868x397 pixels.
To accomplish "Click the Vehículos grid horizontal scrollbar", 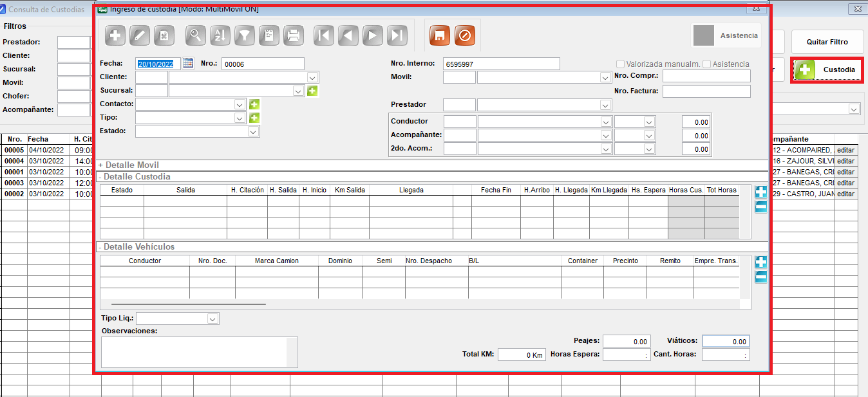I will coord(189,304).
